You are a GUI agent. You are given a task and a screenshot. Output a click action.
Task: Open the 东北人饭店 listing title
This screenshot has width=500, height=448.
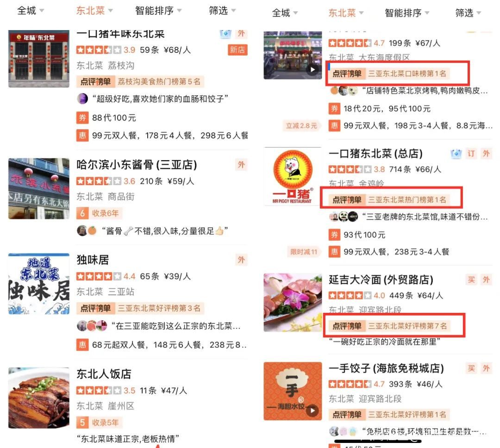pos(104,373)
